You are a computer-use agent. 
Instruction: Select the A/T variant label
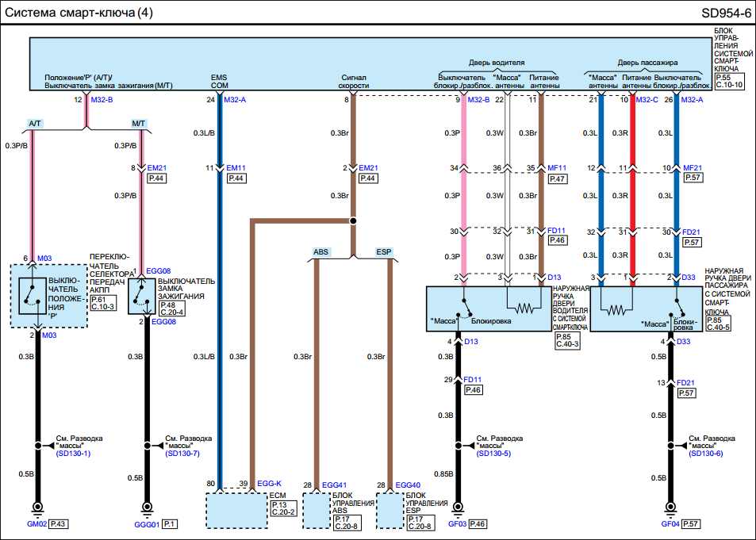(x=35, y=124)
